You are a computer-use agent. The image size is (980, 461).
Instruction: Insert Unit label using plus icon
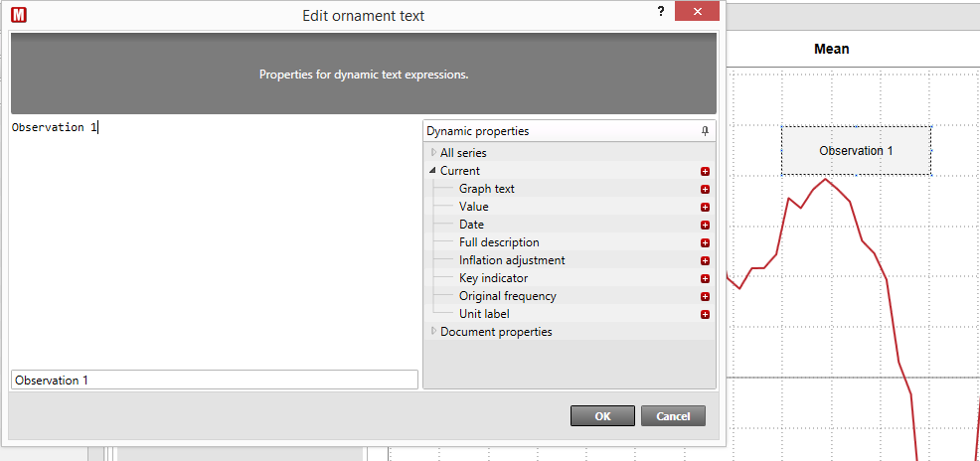705,315
